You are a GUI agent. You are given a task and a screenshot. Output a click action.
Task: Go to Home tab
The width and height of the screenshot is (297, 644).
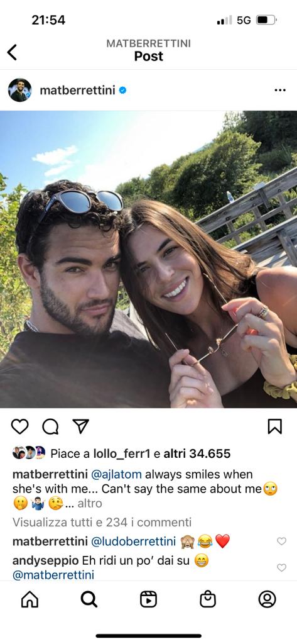tap(30, 599)
